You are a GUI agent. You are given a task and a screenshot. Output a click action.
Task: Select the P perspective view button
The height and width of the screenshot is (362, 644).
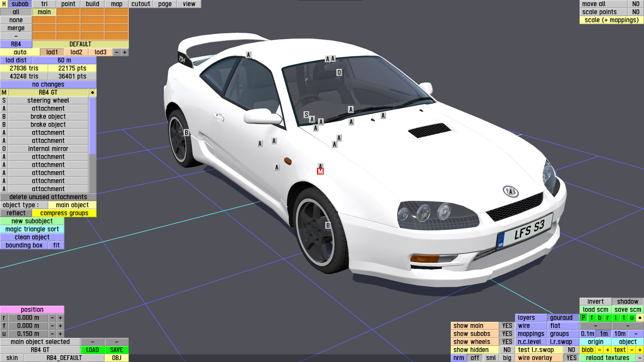(583, 318)
